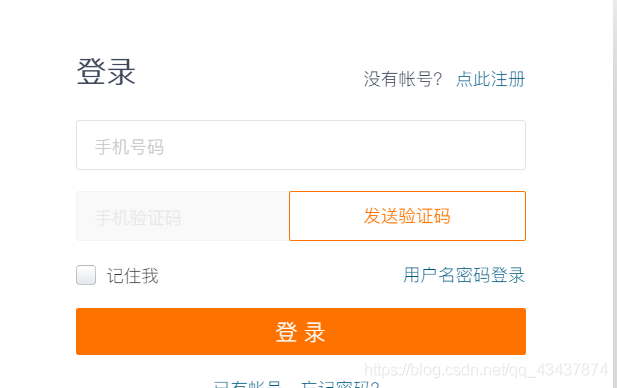Screen dimensions: 617x388
Task: Click the 没有帐号? prompt text
Action: (x=403, y=79)
